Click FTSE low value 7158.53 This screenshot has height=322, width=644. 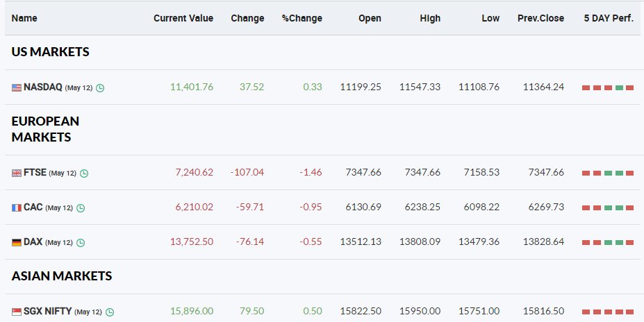pyautogui.click(x=481, y=172)
